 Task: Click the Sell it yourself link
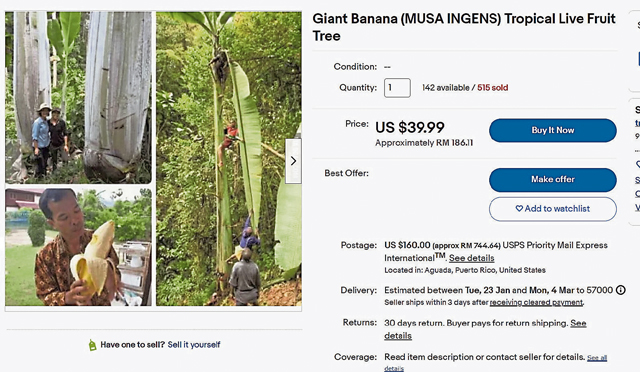[194, 345]
